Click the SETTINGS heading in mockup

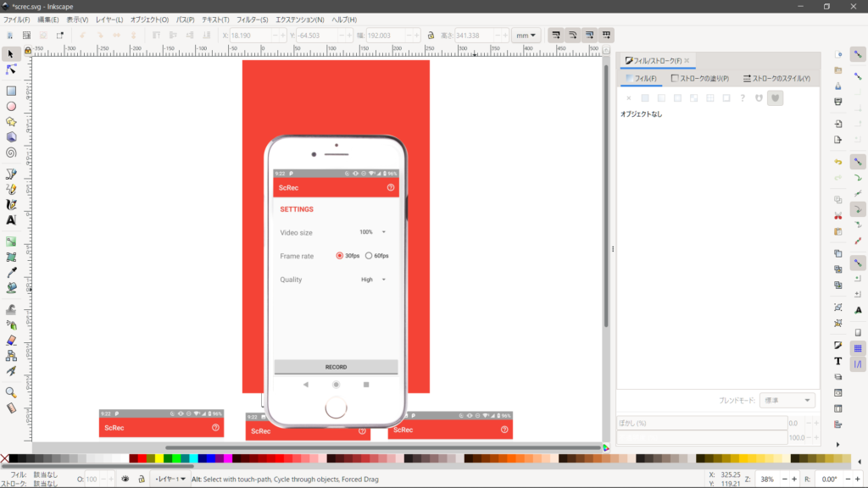pyautogui.click(x=297, y=209)
